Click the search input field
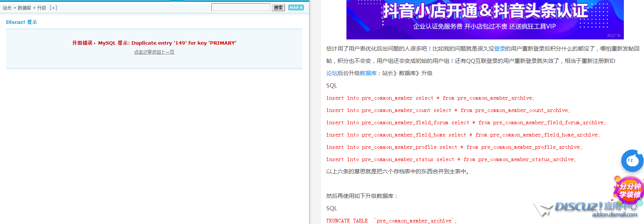The image size is (644, 224). coord(241,7)
